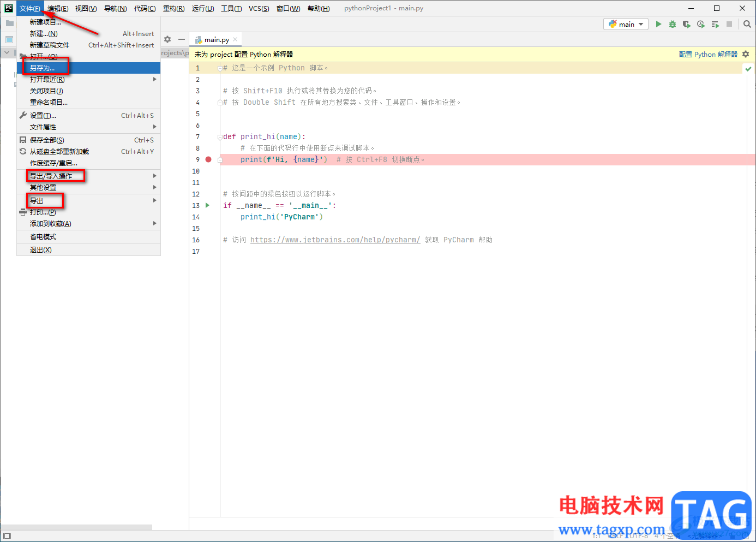Click the run arrow in gutter line 13
The height and width of the screenshot is (542, 756).
pyautogui.click(x=207, y=205)
